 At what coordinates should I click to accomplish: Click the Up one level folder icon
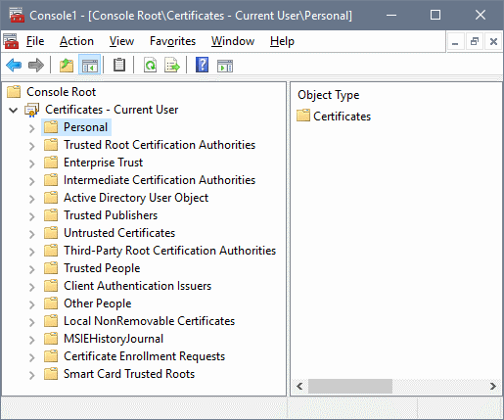tap(67, 66)
